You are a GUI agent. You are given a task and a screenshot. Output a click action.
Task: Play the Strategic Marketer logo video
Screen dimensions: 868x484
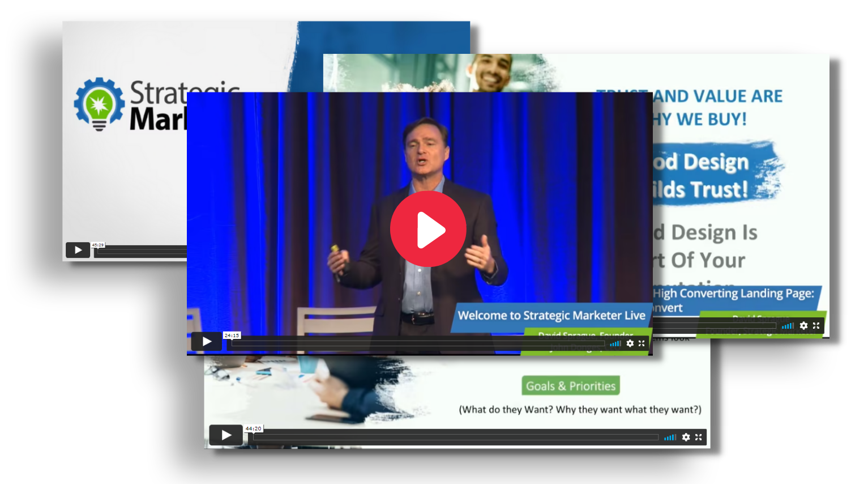[78, 250]
